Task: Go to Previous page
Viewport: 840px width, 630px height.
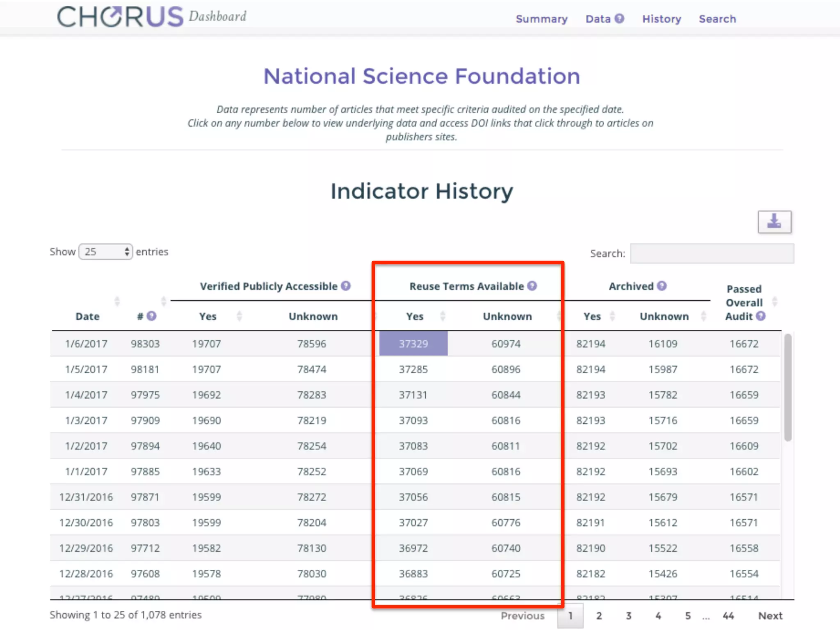Action: click(523, 616)
